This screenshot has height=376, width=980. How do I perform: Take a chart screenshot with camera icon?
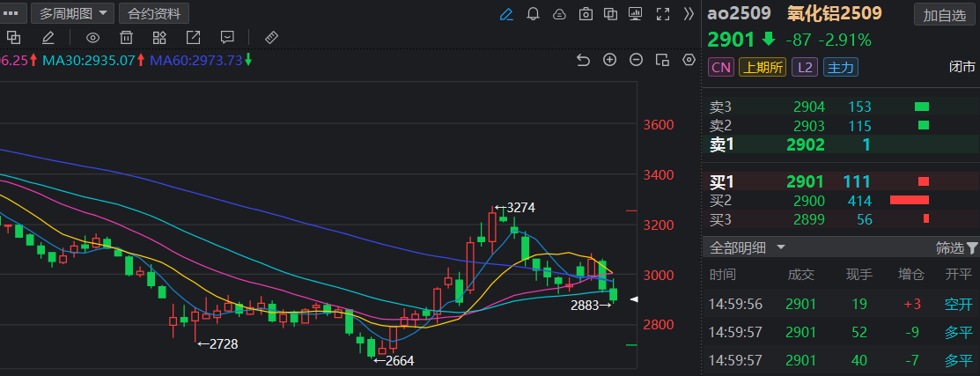tap(586, 14)
